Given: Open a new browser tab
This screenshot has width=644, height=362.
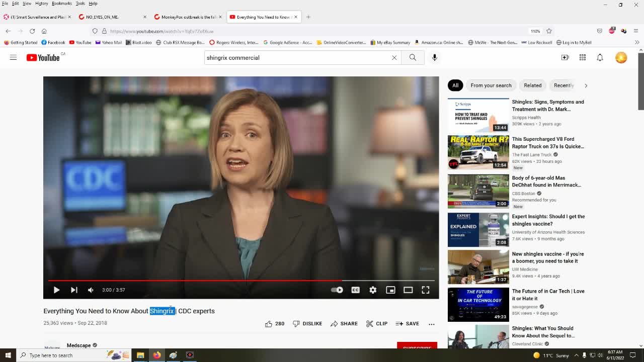Looking at the screenshot, I should 308,17.
